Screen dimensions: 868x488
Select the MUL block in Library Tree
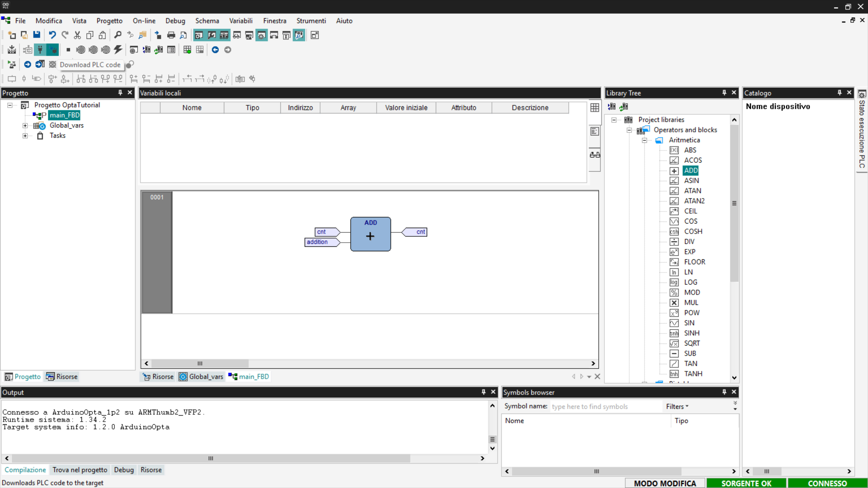point(691,303)
